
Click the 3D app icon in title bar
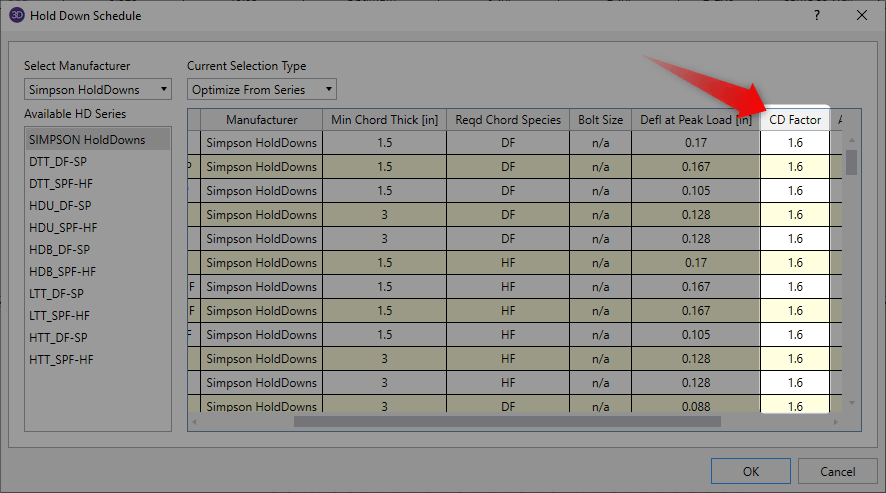pyautogui.click(x=16, y=16)
